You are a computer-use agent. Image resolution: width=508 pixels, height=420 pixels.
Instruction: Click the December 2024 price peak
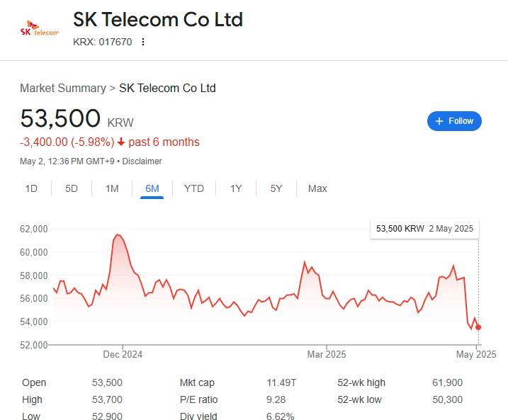pyautogui.click(x=118, y=234)
